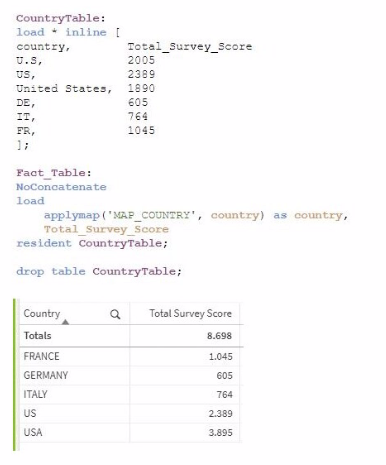This screenshot has height=465, width=386.
Task: Click the totals value 8.698
Action: point(219,336)
